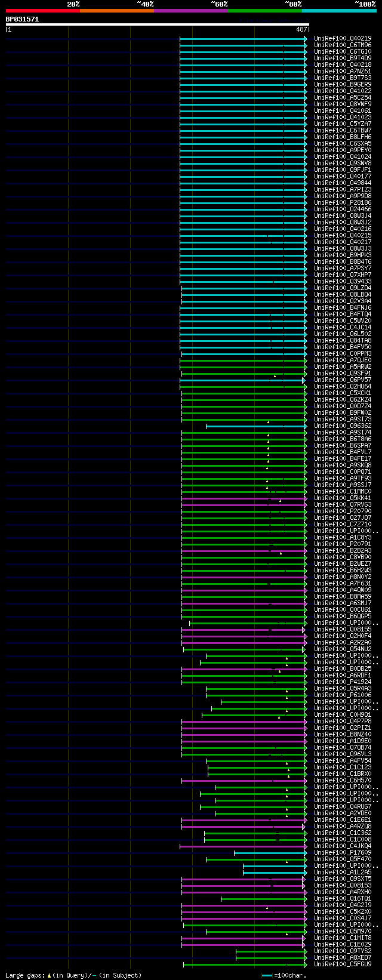Select the label UniRef100_A7QJE0

pyautogui.click(x=343, y=360)
